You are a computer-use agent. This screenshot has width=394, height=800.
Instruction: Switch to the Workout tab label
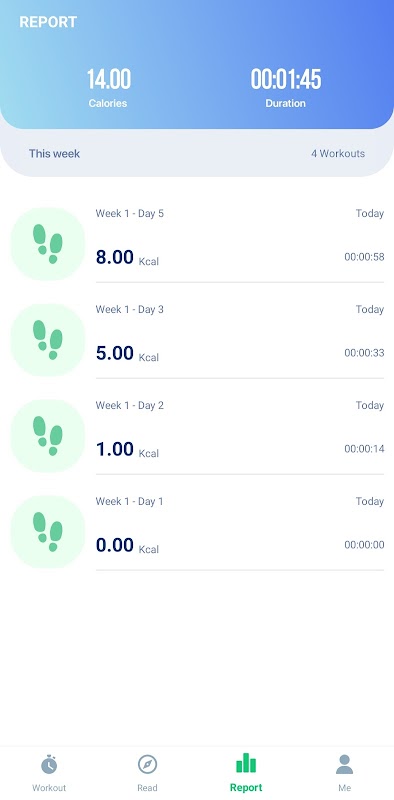49,788
